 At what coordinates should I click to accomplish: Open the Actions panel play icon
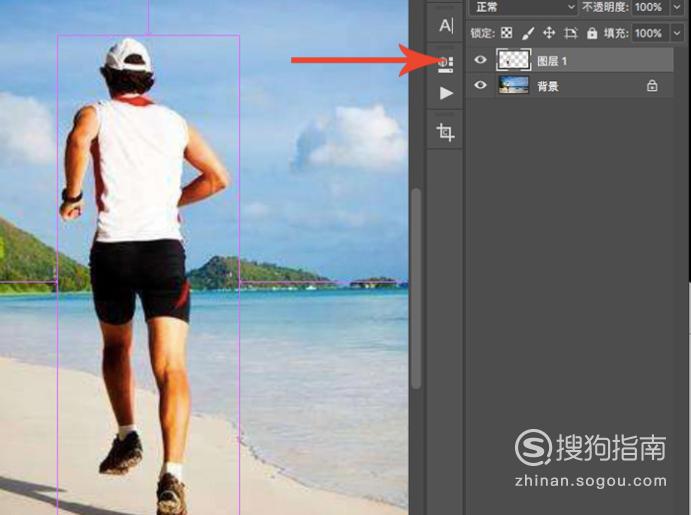coord(446,93)
